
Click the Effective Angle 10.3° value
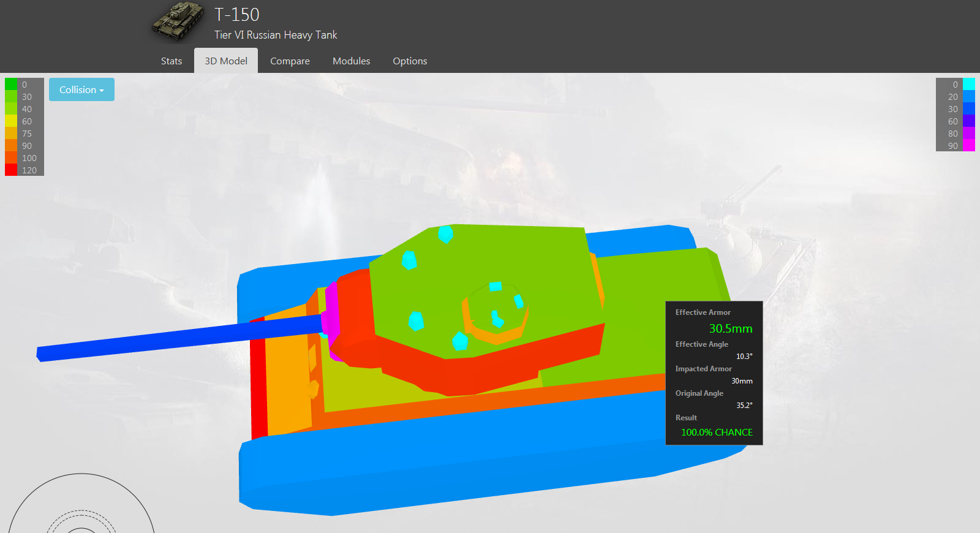coord(744,357)
